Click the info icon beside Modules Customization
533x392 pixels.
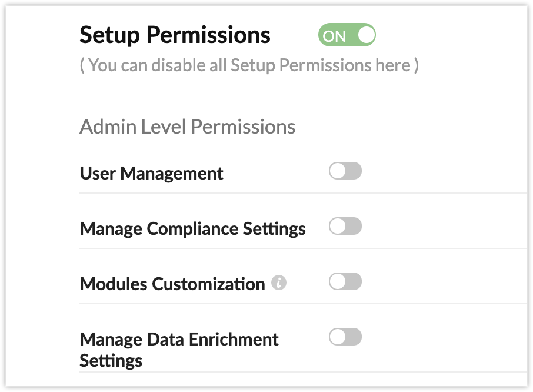click(279, 284)
